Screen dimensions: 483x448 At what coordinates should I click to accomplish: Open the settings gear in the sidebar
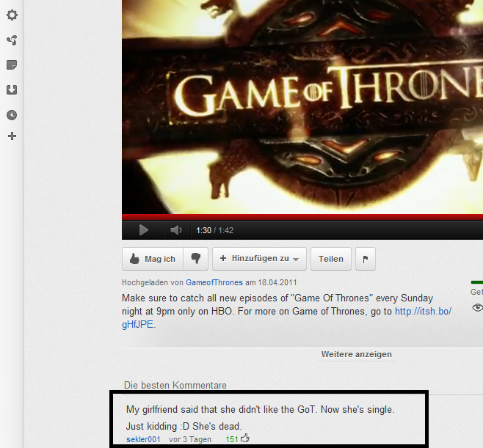coord(12,15)
